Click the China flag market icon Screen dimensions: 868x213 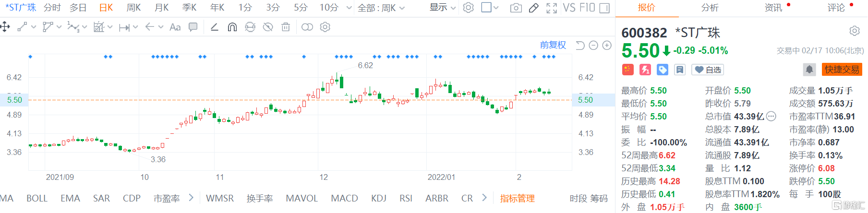click(x=627, y=70)
